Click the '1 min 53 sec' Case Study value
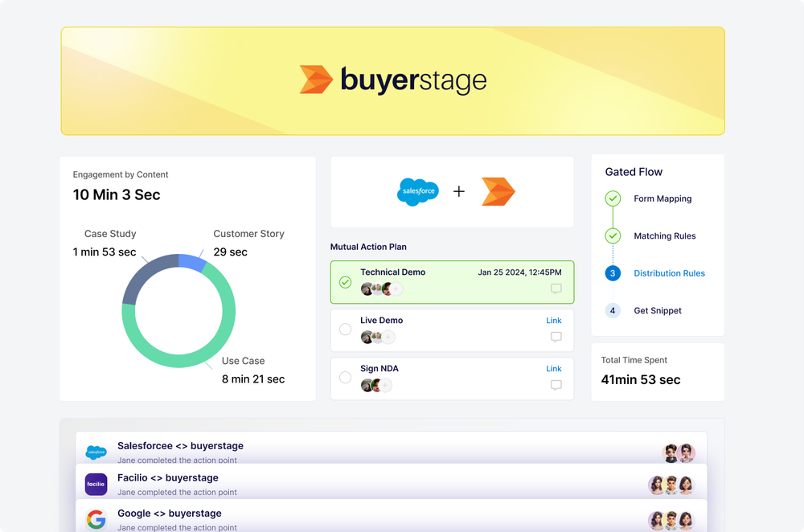The height and width of the screenshot is (532, 804). 105,252
